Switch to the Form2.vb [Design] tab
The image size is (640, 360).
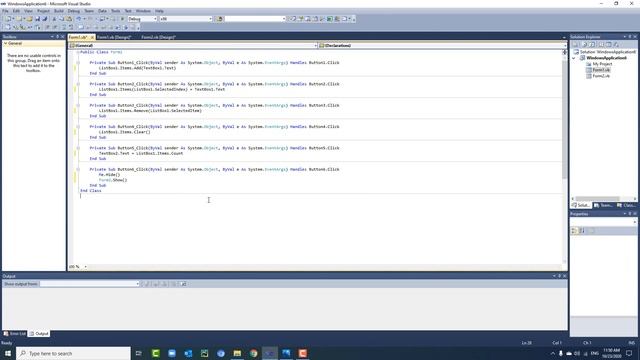pyautogui.click(x=158, y=37)
